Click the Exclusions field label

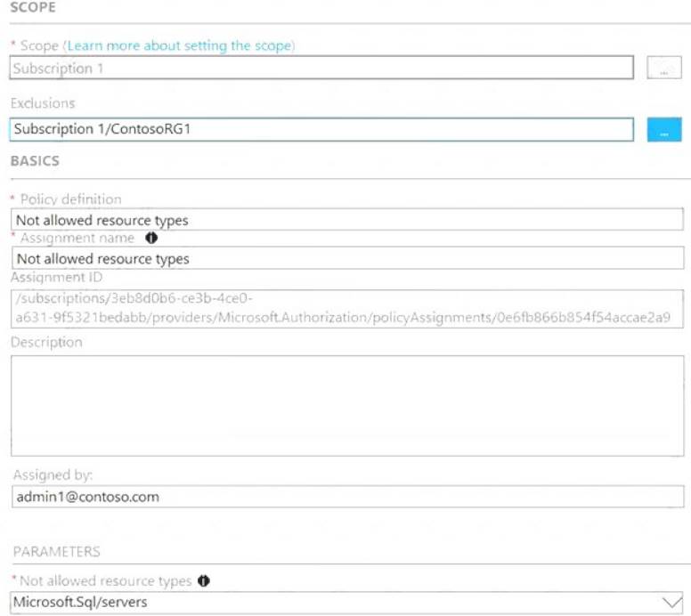pyautogui.click(x=43, y=103)
